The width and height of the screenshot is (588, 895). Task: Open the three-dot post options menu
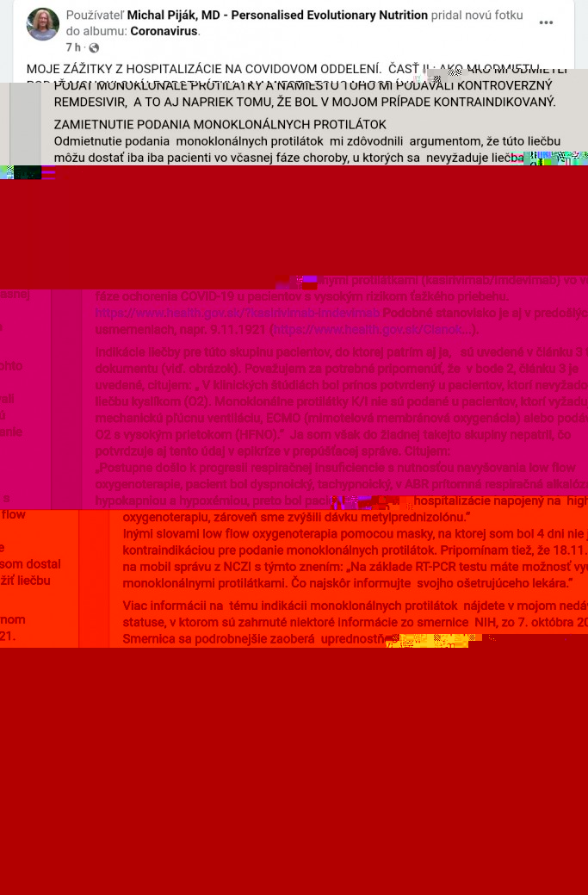click(546, 23)
